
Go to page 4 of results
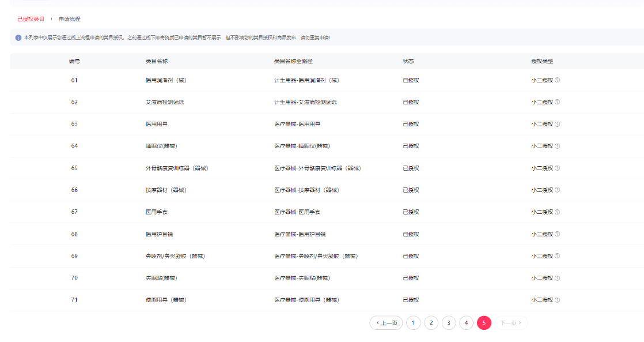tap(467, 323)
